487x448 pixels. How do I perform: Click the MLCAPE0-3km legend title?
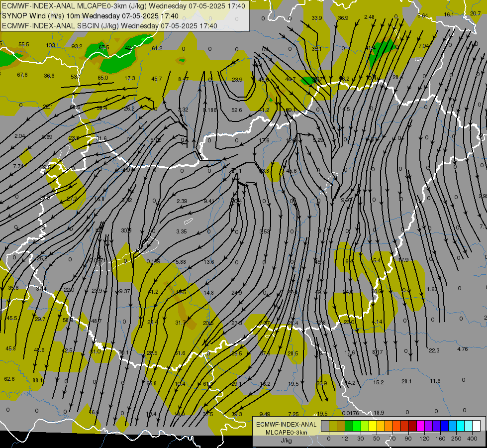[x=287, y=433]
